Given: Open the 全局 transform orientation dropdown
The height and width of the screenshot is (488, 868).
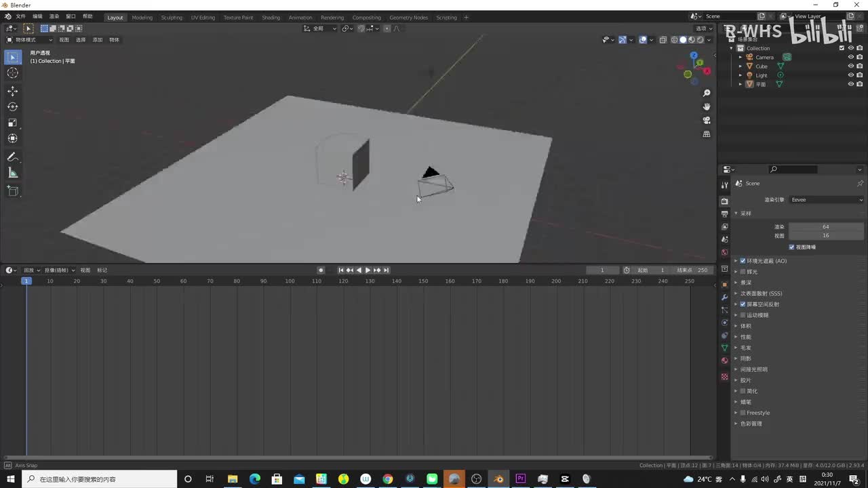Looking at the screenshot, I should coord(320,28).
